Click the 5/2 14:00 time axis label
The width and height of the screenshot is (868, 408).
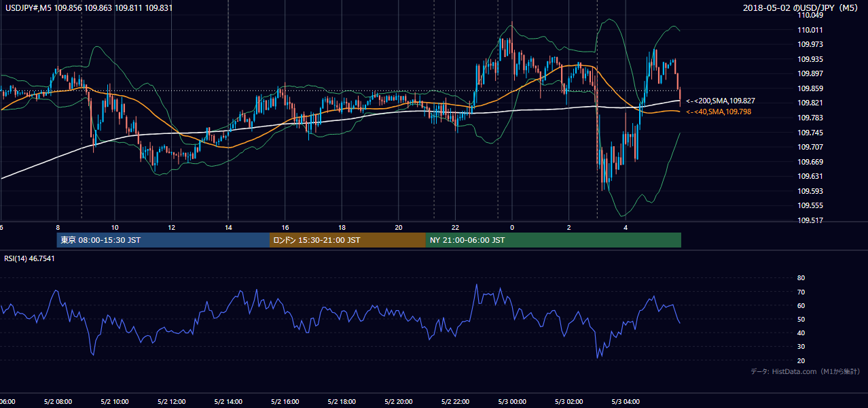[228, 401]
